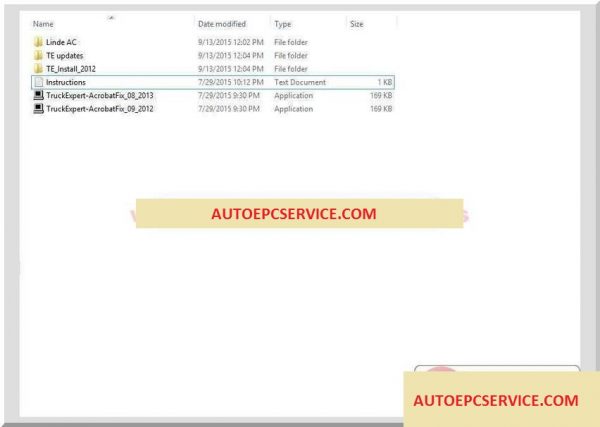Click the date 7/29/2015 10:12 PM
Viewport: 600px width, 427px height.
pos(231,82)
